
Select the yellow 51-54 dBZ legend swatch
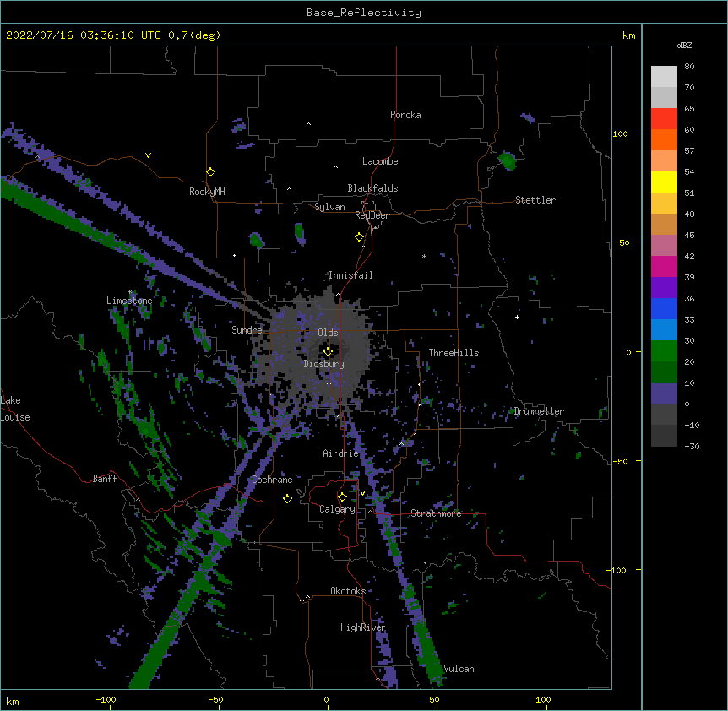click(664, 182)
